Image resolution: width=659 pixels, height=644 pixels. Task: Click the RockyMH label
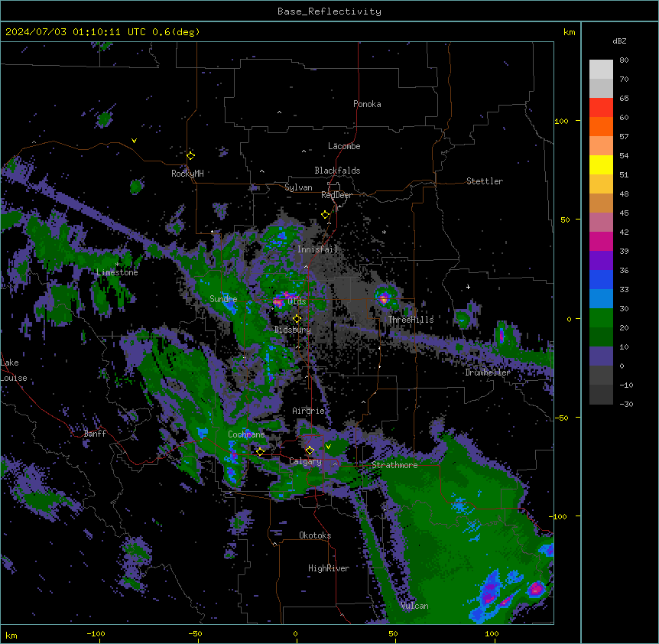187,174
